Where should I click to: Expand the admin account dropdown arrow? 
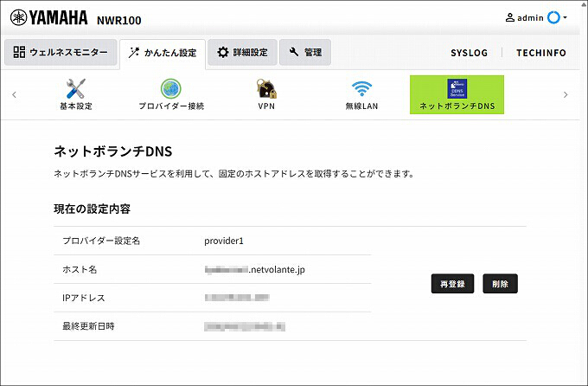point(565,17)
